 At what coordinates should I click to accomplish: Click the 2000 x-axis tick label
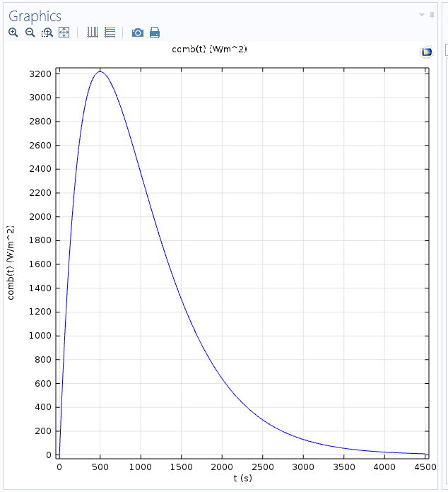[222, 467]
